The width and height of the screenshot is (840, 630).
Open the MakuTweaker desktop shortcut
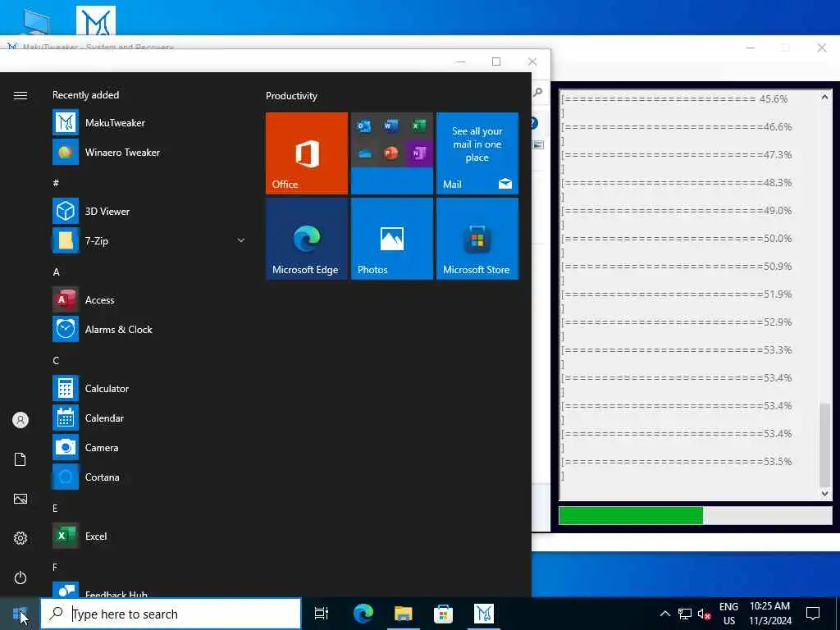tap(96, 21)
